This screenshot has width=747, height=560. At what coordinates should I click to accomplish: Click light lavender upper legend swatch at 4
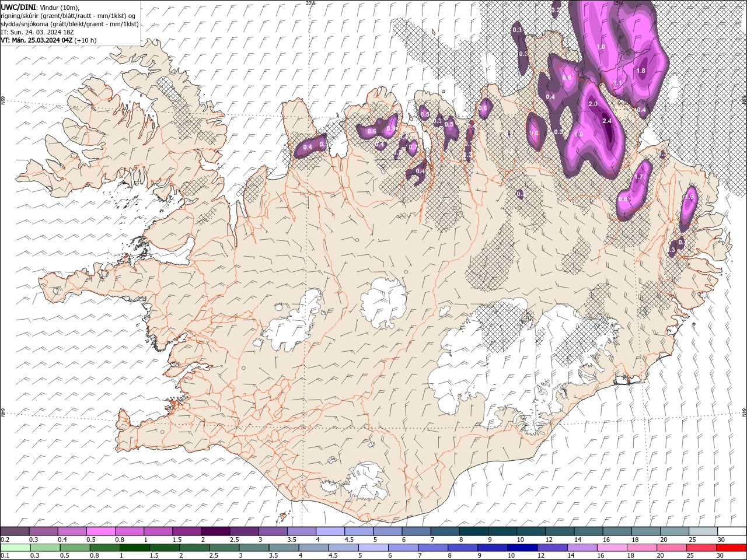coord(330,531)
